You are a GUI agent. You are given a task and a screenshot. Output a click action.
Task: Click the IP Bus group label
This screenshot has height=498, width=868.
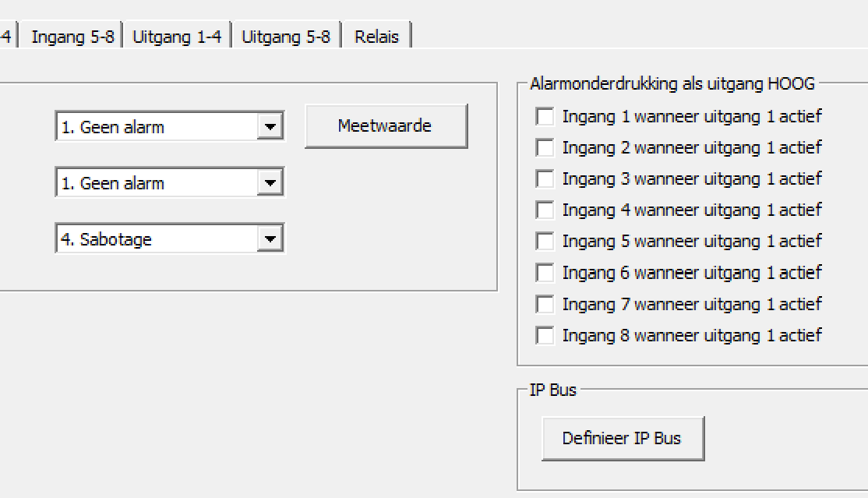(x=552, y=390)
